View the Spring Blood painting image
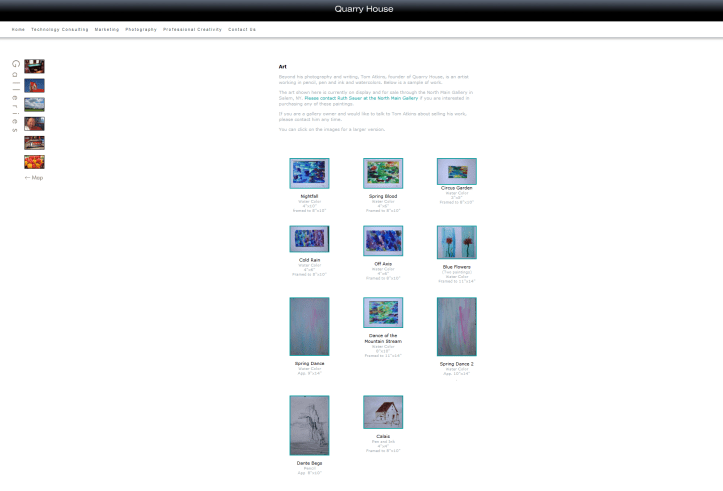This screenshot has width=723, height=491. point(383,174)
